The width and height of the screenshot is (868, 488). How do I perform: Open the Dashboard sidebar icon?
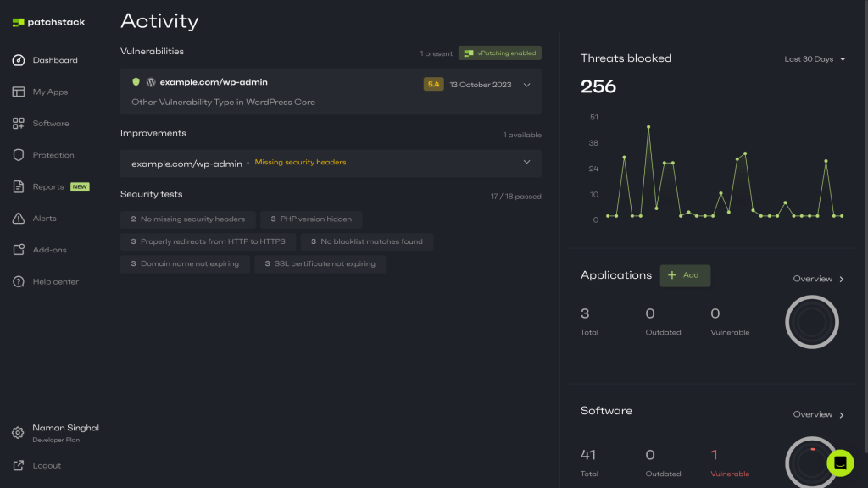(x=19, y=60)
